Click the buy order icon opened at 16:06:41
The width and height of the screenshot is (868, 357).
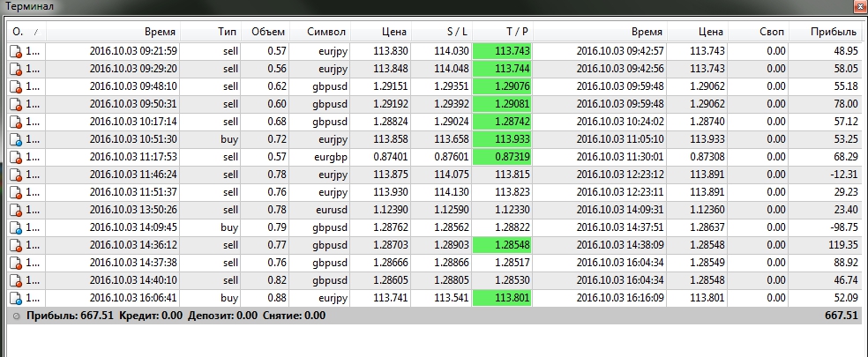pyautogui.click(x=16, y=298)
